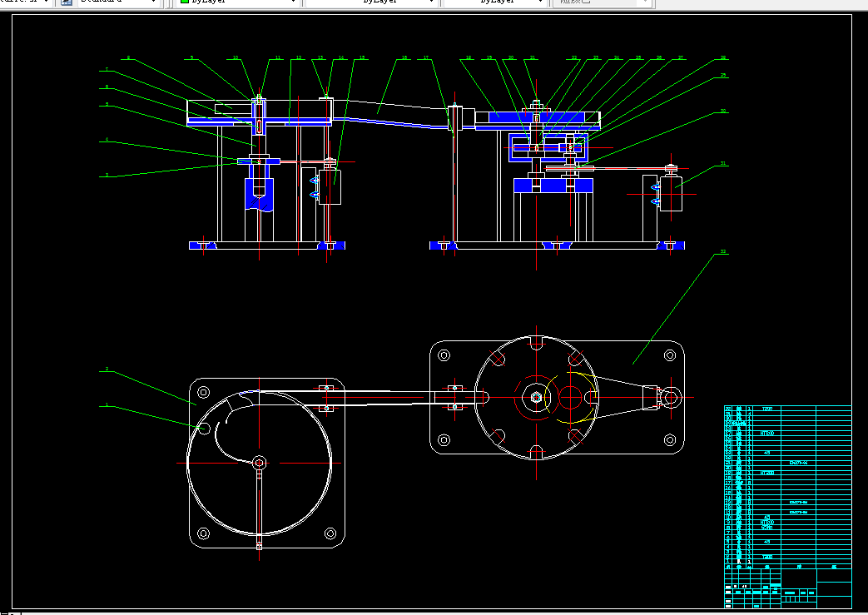Select motor block in right elevation view
This screenshot has height=615, width=868.
tap(671, 193)
